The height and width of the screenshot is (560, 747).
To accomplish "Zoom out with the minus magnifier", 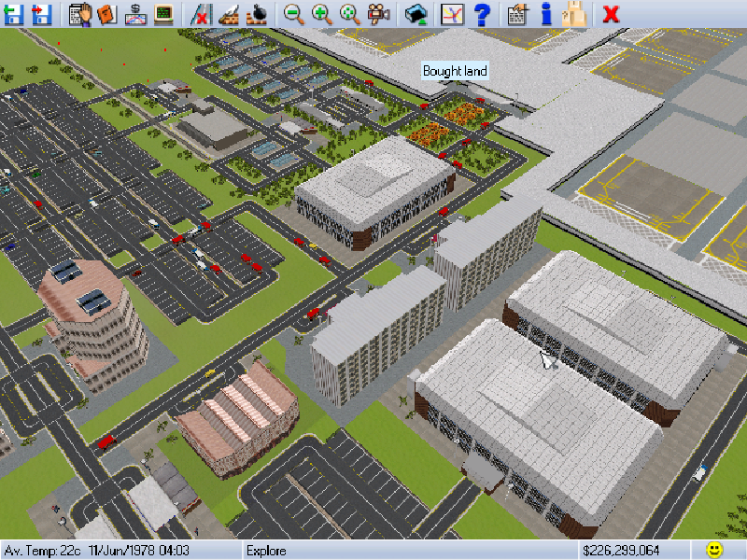I will 293,13.
